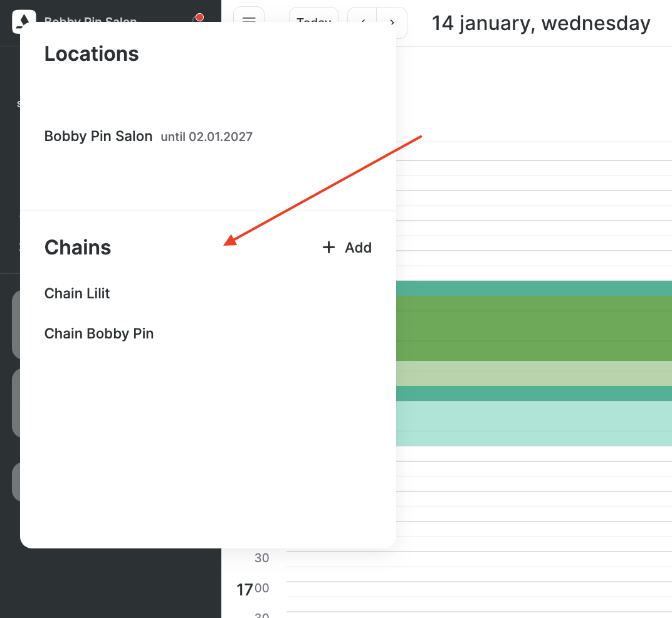
Task: Select the pale green calendar block
Action: pyautogui.click(x=534, y=374)
